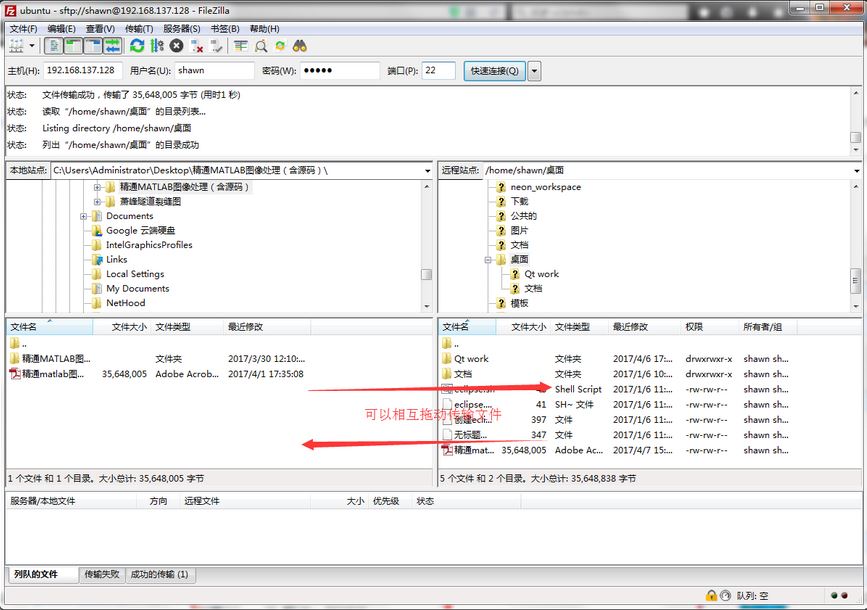
Task: Toggle the transfer queue display
Action: (113, 46)
